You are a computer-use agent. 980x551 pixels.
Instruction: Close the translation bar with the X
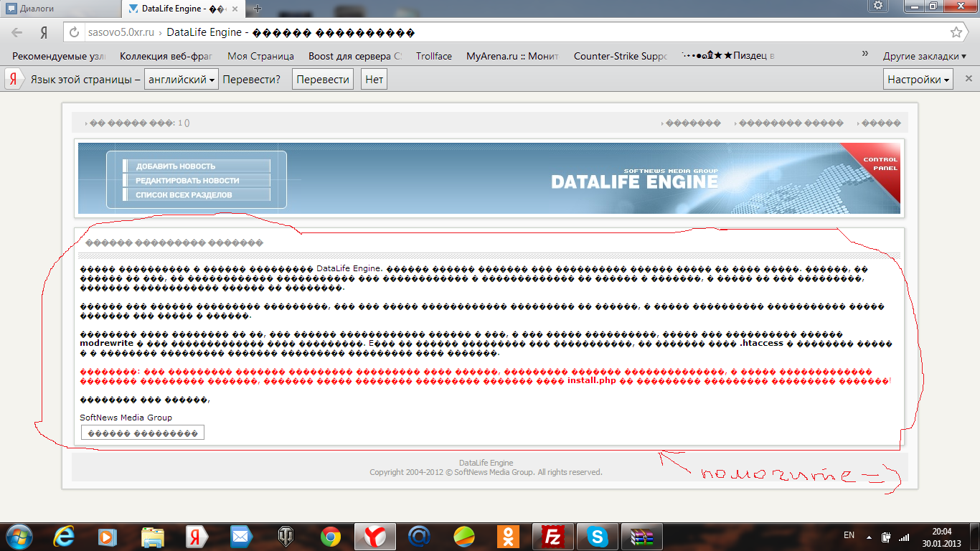[x=969, y=79]
